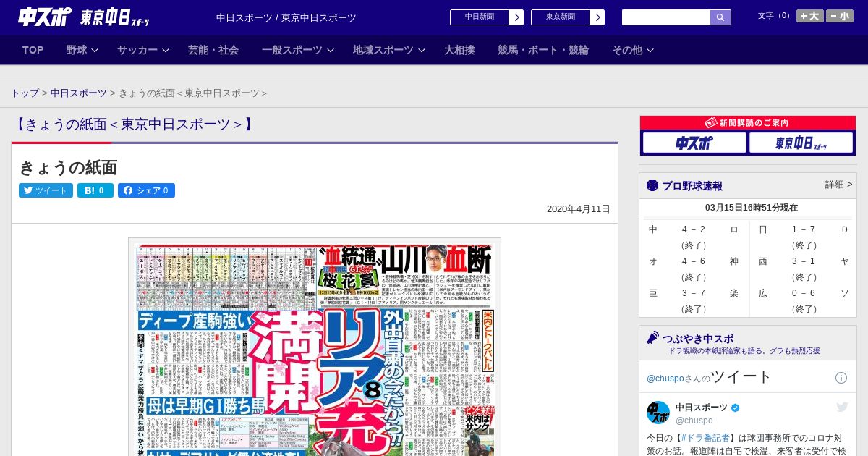Open 競馬・ボート・競輪 menu item

[x=543, y=50]
